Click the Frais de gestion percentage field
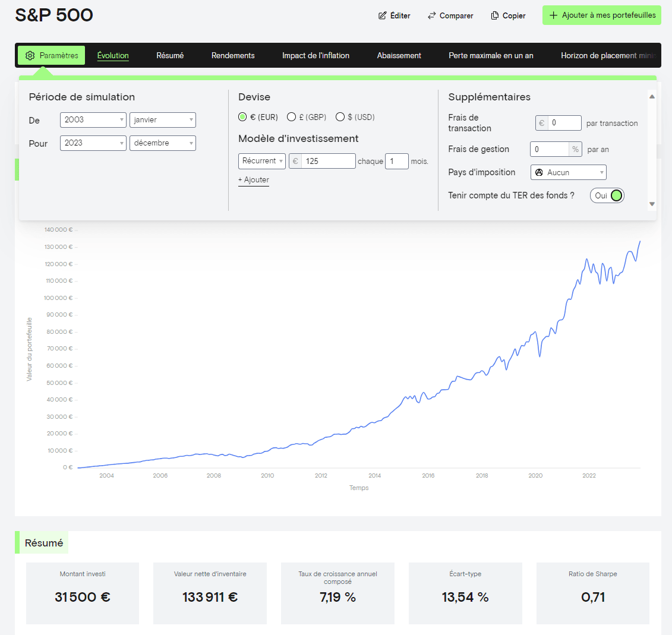672x635 pixels. click(x=550, y=150)
